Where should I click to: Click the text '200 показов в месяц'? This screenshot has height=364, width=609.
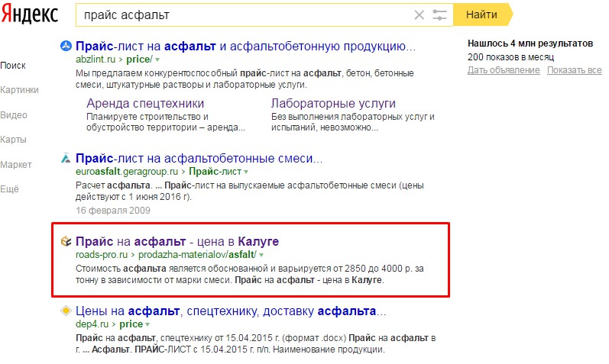click(510, 57)
